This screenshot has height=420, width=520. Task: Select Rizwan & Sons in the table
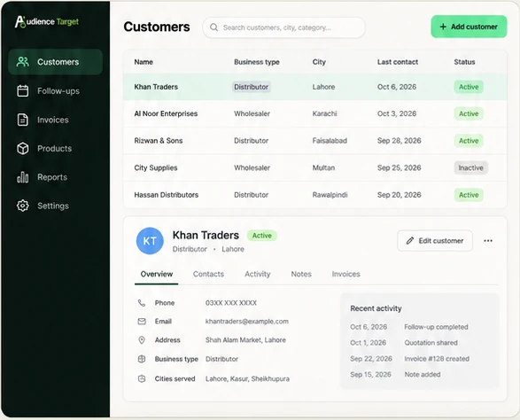pyautogui.click(x=159, y=141)
